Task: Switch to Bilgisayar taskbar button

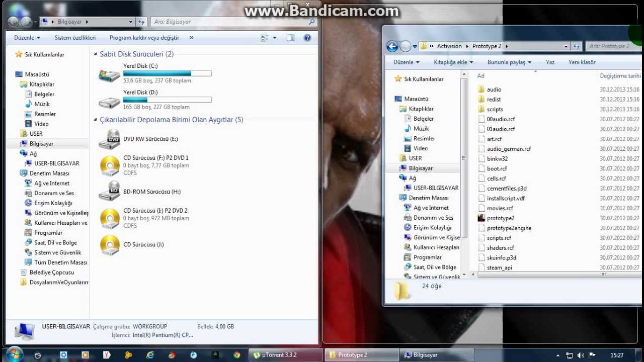Action: click(437, 355)
